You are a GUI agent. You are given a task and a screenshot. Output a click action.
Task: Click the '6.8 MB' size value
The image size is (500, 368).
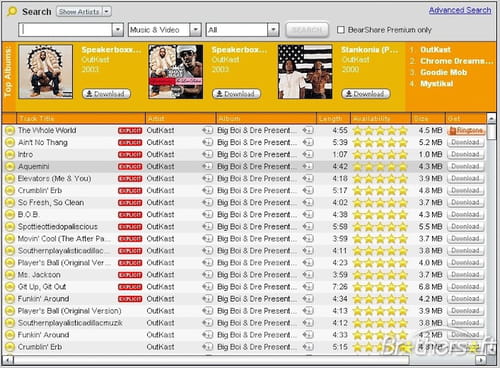tap(430, 287)
